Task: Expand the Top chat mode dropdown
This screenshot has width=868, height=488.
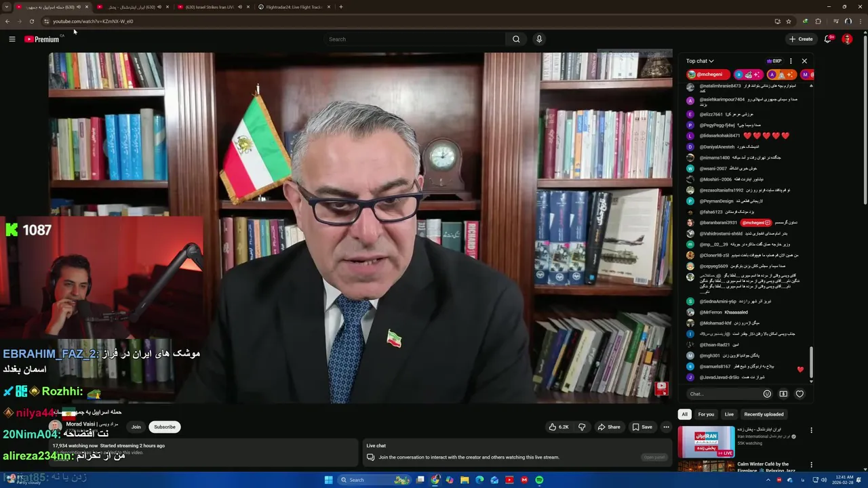Action: 700,61
